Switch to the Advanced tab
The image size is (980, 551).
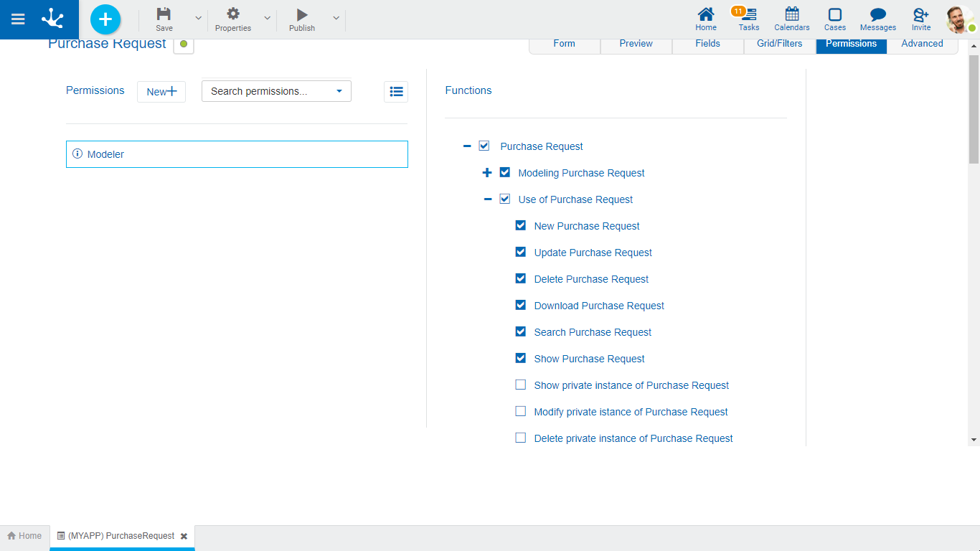[922, 44]
